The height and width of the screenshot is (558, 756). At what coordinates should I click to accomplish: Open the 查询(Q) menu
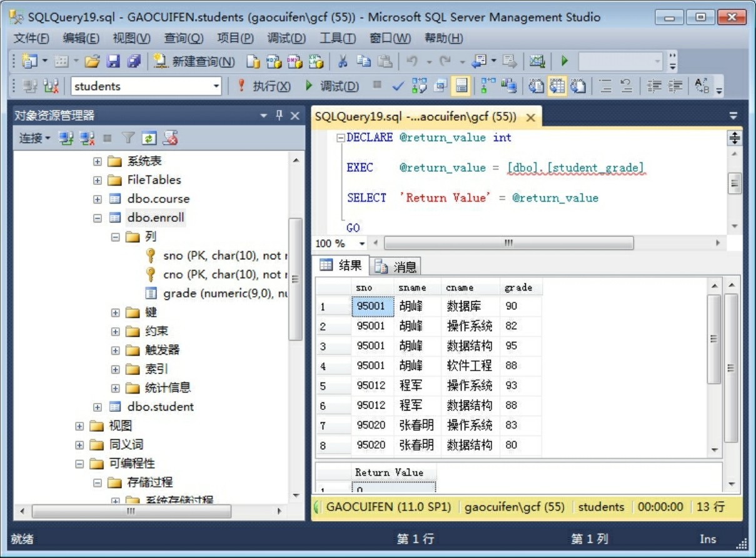click(x=183, y=39)
